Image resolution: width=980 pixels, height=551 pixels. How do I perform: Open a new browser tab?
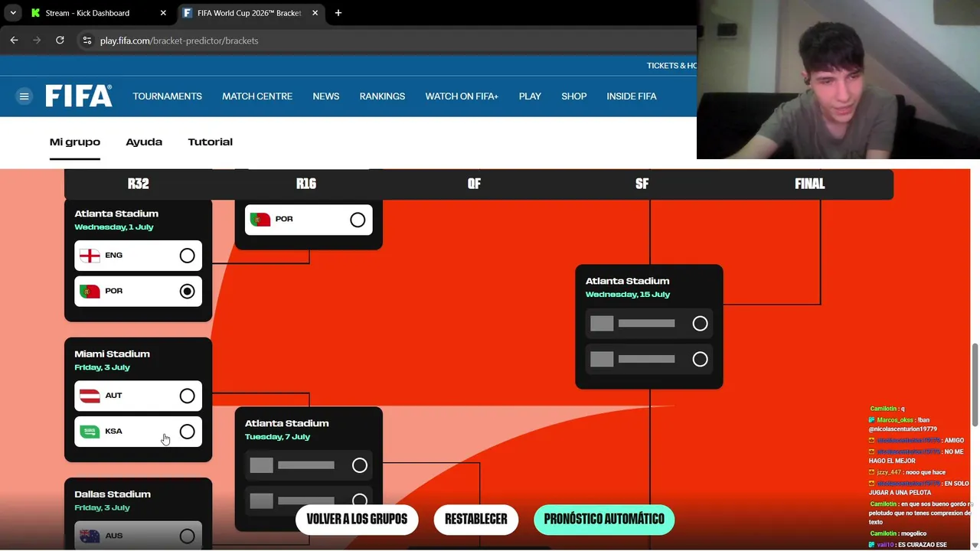coord(338,13)
